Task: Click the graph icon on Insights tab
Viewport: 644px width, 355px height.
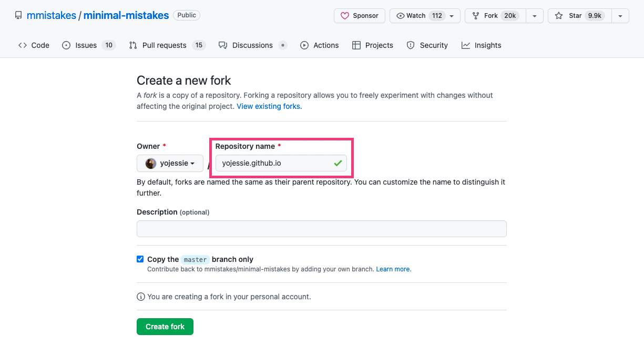Action: pos(466,45)
